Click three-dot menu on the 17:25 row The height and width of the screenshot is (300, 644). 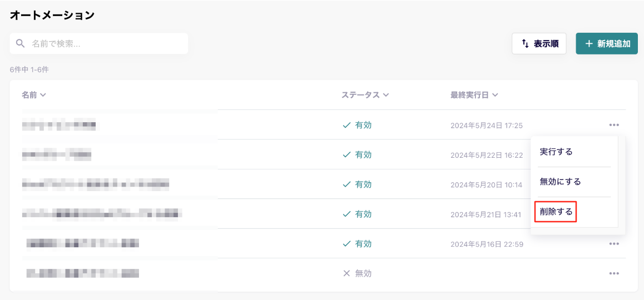click(614, 125)
